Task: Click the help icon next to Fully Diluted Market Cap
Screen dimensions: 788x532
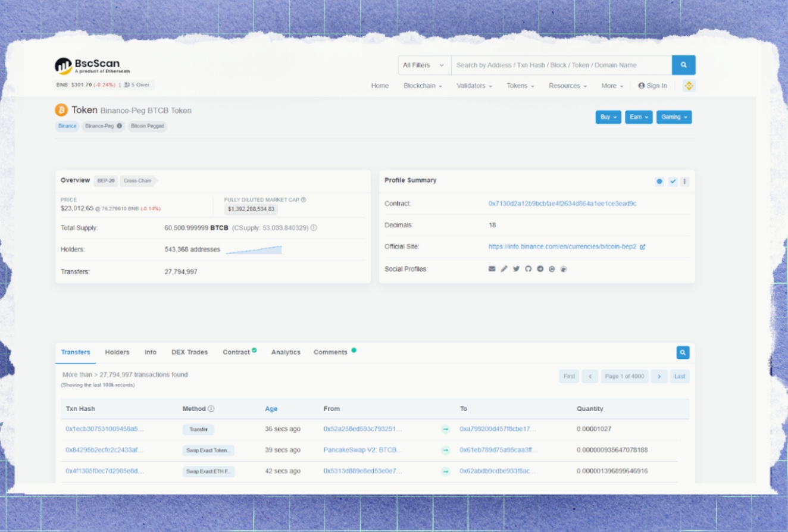Action: (304, 200)
